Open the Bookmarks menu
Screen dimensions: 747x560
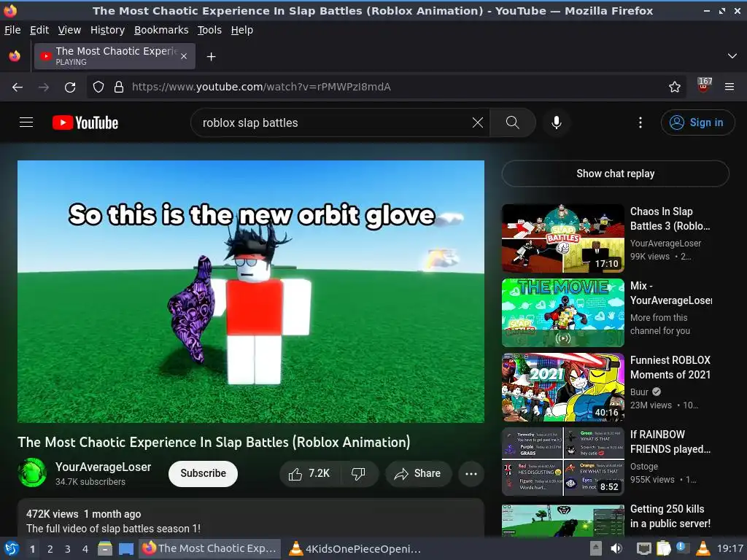pos(161,30)
